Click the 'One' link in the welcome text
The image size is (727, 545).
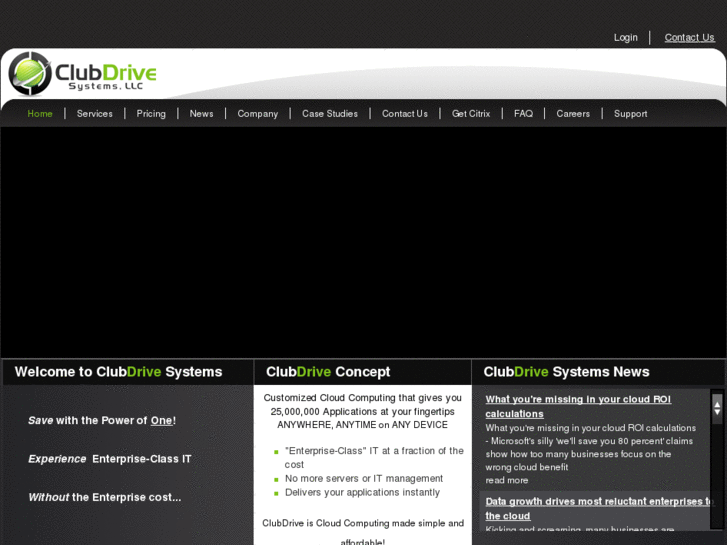pos(161,421)
